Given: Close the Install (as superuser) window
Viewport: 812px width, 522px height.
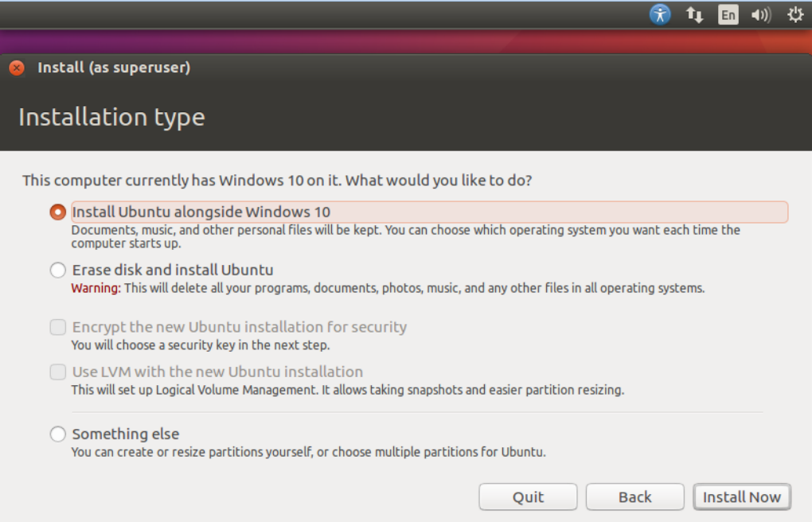Looking at the screenshot, I should (17, 68).
